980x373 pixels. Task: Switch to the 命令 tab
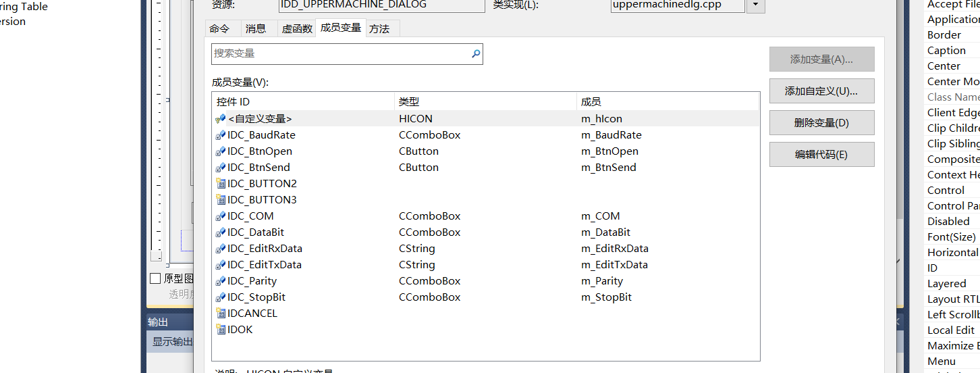pyautogui.click(x=219, y=28)
